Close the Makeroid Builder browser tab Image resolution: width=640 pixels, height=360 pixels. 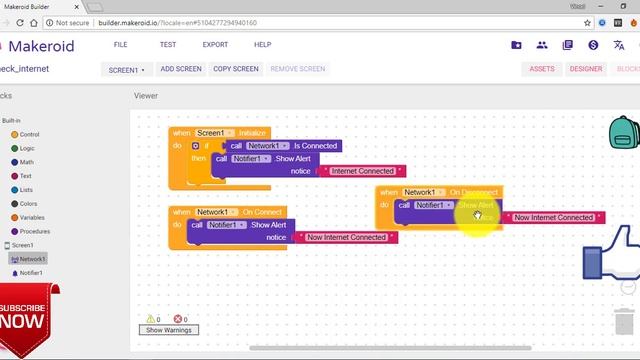76,7
